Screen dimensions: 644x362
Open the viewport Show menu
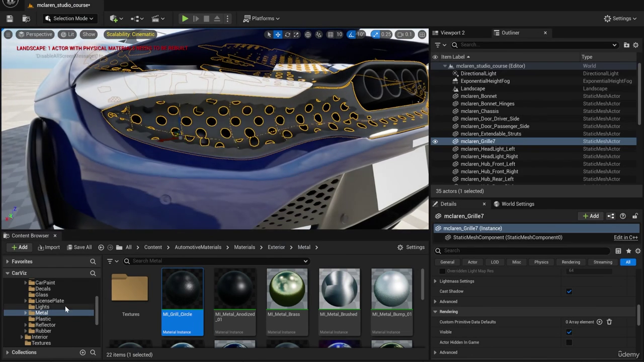89,34
